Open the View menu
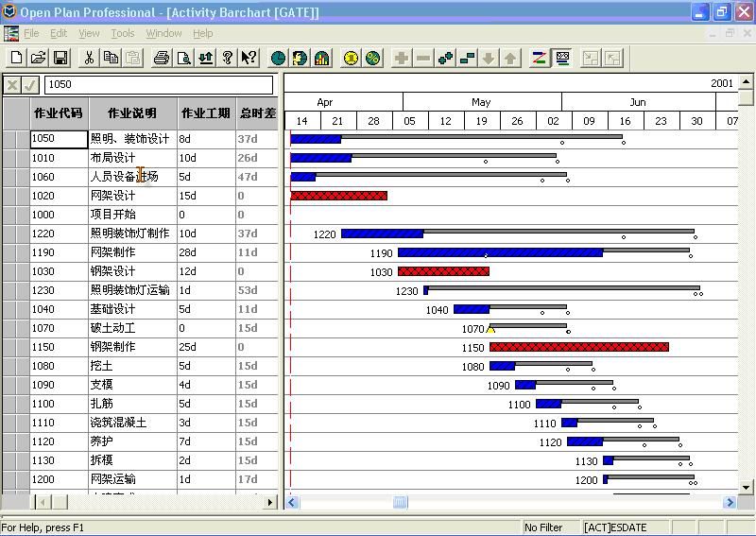The image size is (756, 536). click(x=89, y=33)
